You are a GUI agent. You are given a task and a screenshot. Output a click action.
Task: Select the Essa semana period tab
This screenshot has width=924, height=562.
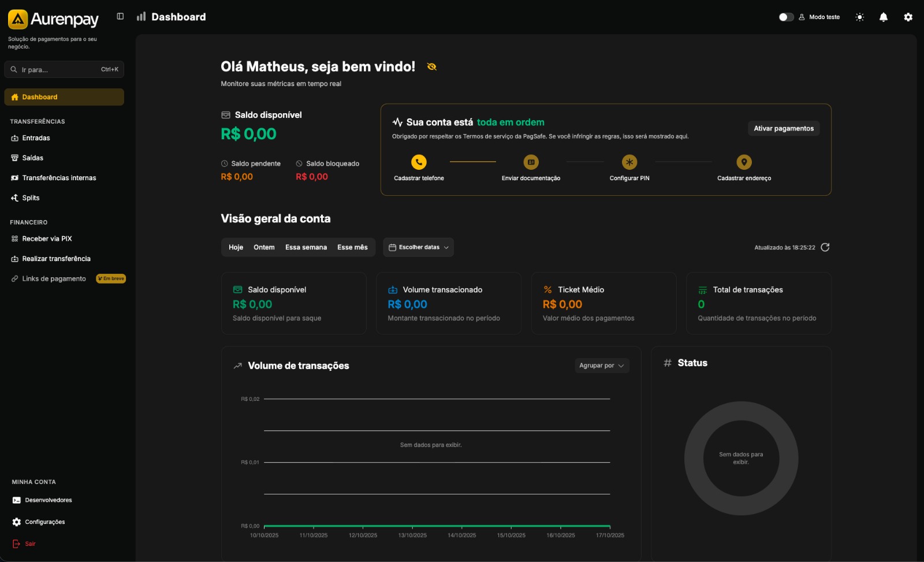(305, 247)
